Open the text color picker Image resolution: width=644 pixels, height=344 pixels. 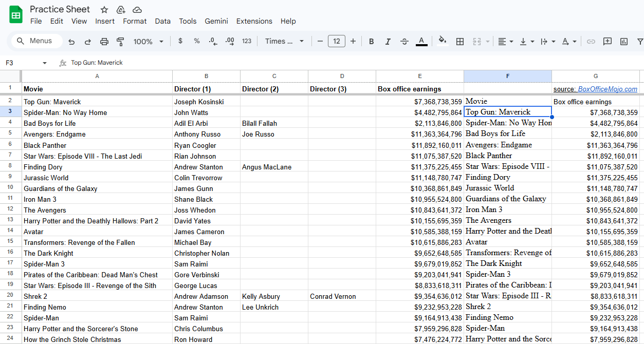421,41
